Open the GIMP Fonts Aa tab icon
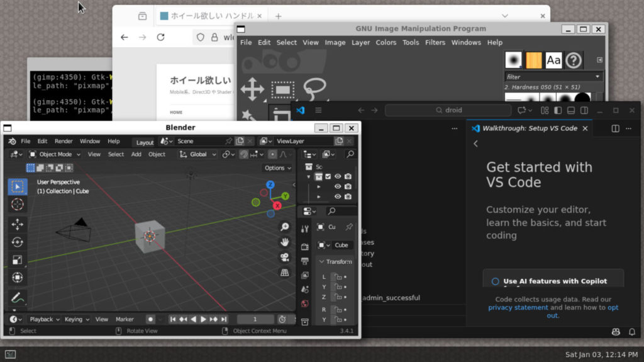Image resolution: width=644 pixels, height=362 pixels. click(553, 60)
